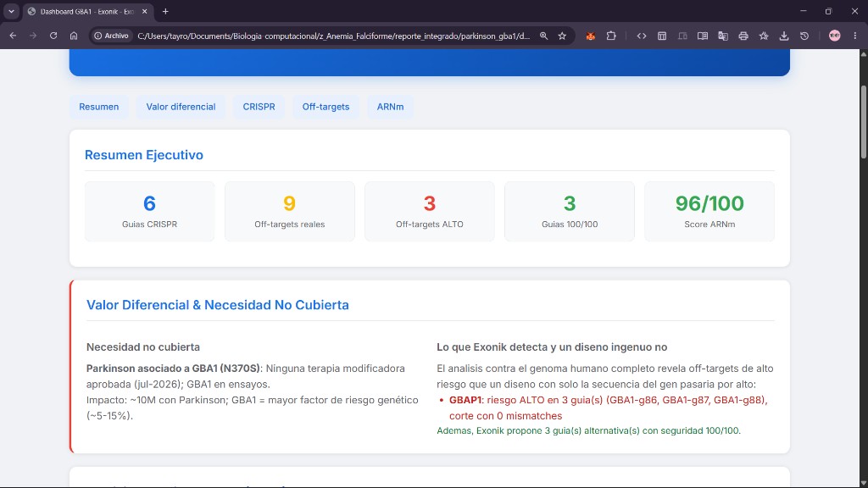
Task: Click the scrollbar down arrow
Action: tap(863, 483)
